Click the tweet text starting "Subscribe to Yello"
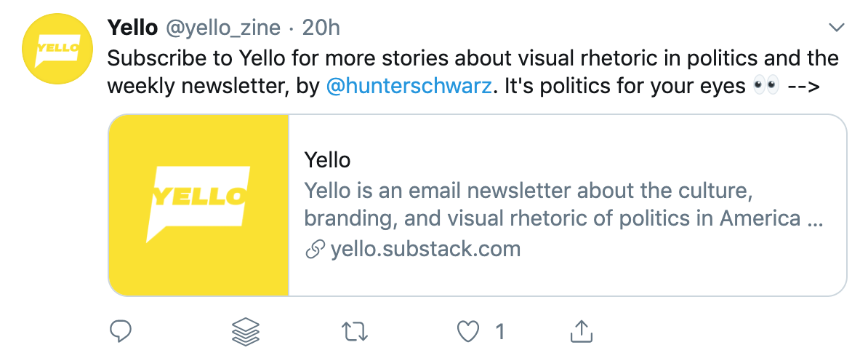This screenshot has height=361, width=868. (473, 57)
